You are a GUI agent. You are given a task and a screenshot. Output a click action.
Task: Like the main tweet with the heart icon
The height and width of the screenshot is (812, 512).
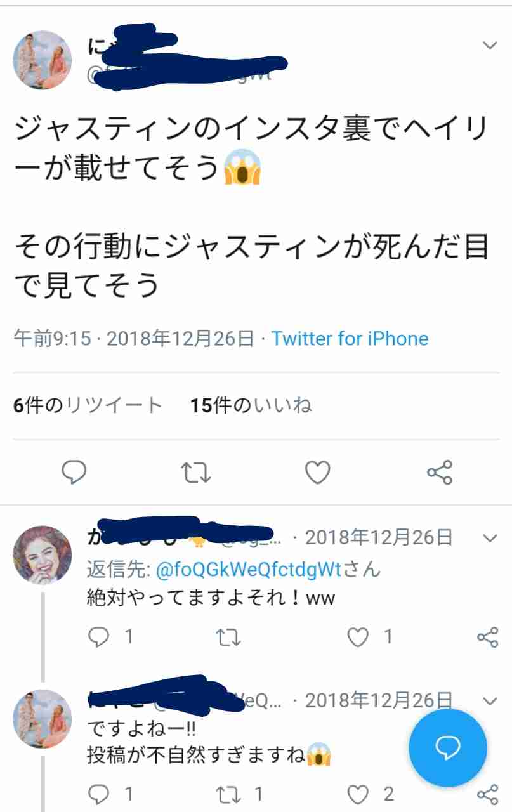(x=318, y=473)
